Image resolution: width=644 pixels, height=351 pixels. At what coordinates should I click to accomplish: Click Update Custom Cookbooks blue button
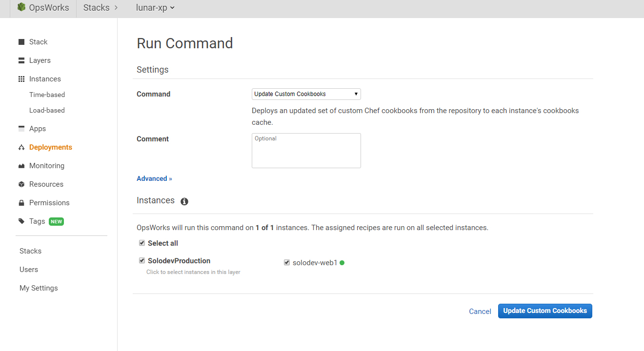point(545,311)
